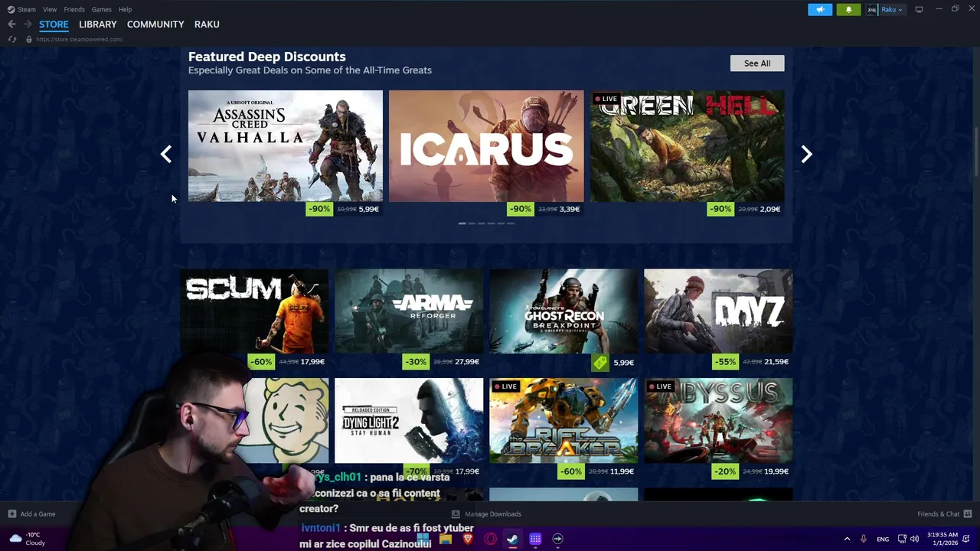Image resolution: width=980 pixels, height=551 pixels.
Task: Open the View menu
Action: tap(50, 9)
